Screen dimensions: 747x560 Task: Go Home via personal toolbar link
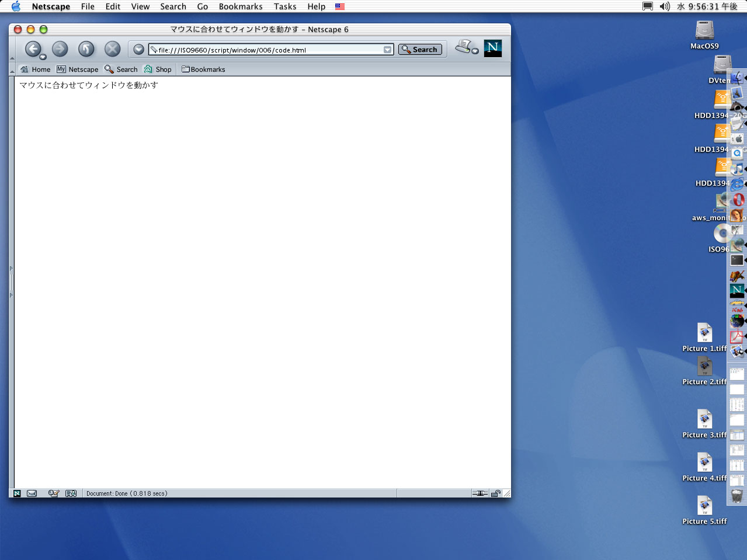point(35,69)
